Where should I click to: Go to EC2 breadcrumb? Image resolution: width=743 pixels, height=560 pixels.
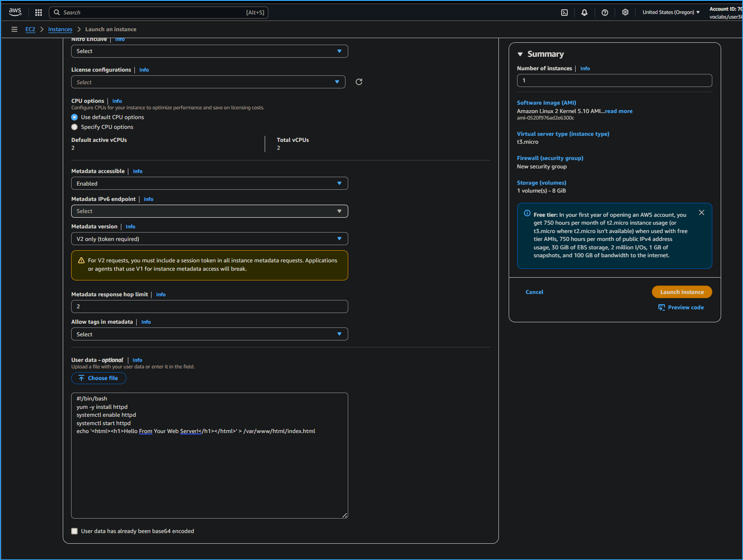30,29
